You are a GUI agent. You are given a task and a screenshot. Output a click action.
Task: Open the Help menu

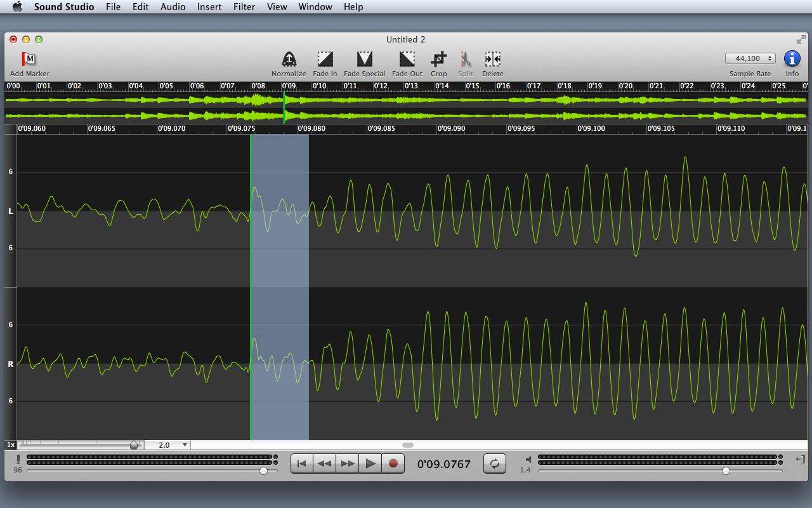point(353,7)
